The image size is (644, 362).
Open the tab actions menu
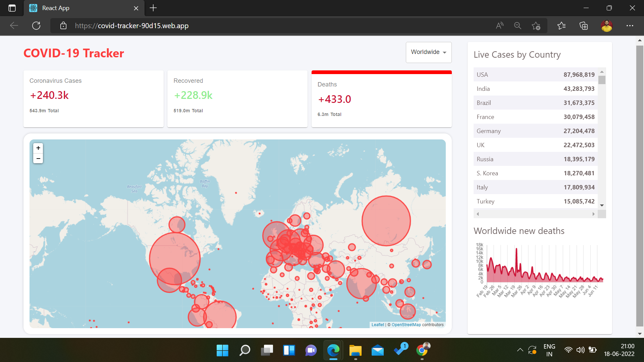(12, 8)
